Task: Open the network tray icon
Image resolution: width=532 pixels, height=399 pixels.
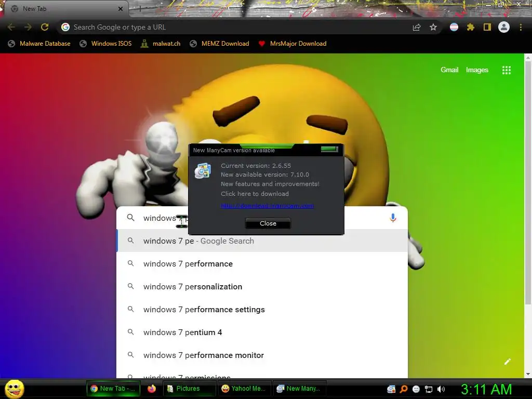Action: pyautogui.click(x=429, y=389)
